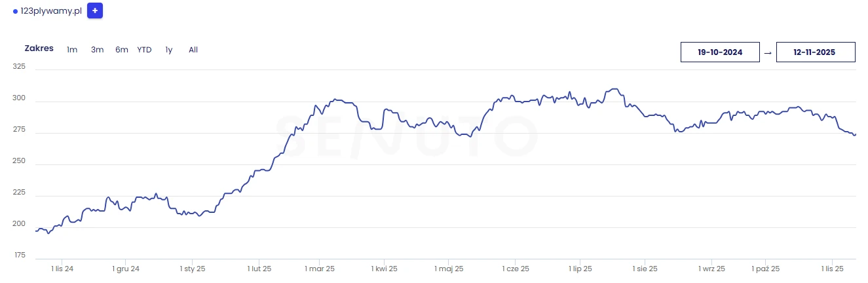This screenshot has width=868, height=283.
Task: Set the range to YTD
Action: 144,50
